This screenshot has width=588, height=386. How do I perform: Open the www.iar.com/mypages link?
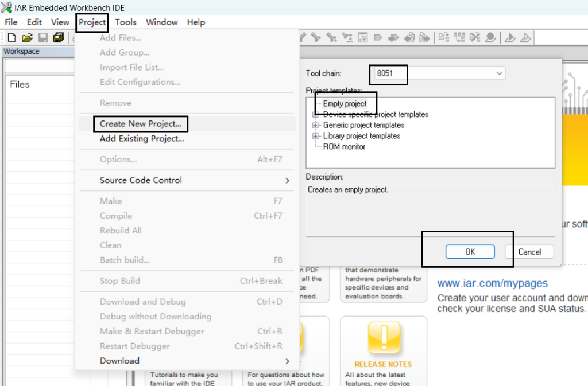(492, 283)
